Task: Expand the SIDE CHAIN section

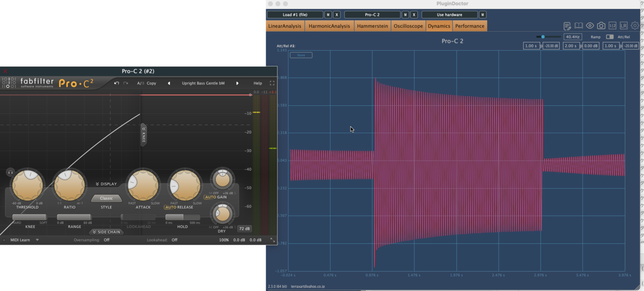Action: pos(106,232)
